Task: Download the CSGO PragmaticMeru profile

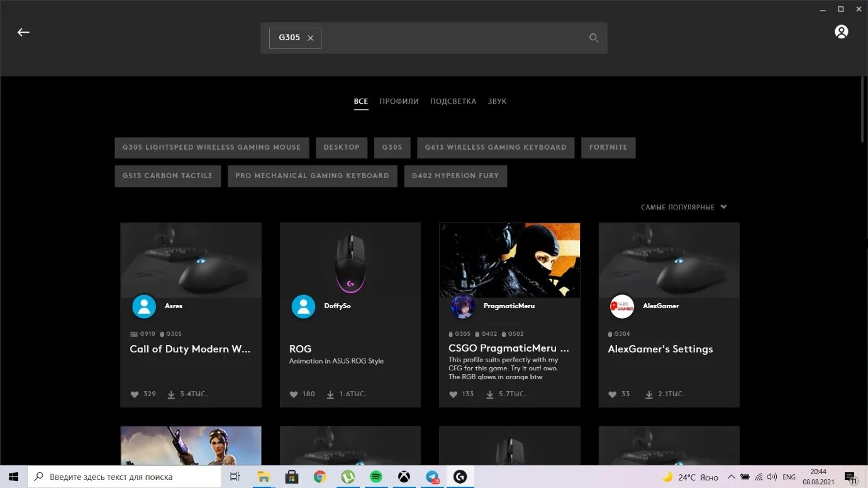Action: point(490,394)
